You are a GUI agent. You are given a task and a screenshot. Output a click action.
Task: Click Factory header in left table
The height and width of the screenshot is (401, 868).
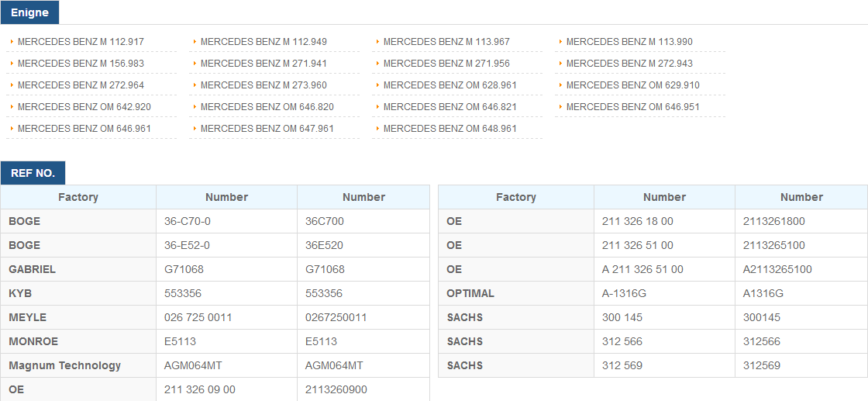(x=78, y=197)
